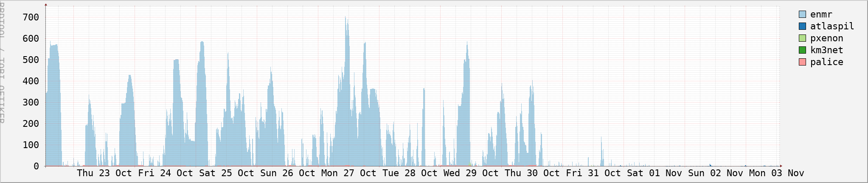Click the RRDTOOL / TOBI OETIKER watermark

coord(2,62)
